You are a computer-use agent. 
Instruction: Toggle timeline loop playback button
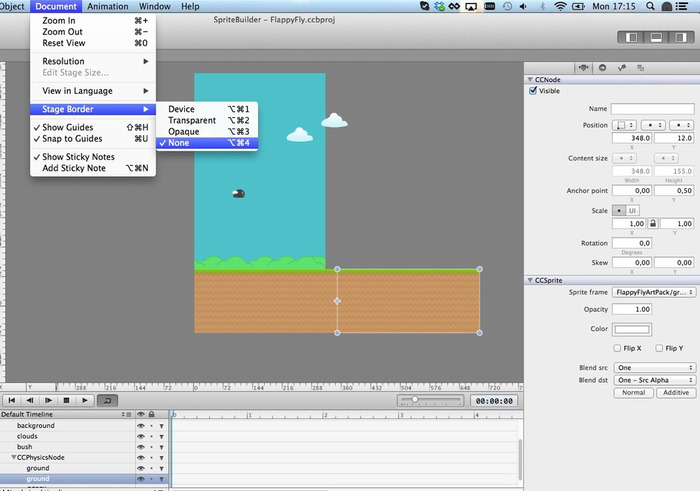107,400
